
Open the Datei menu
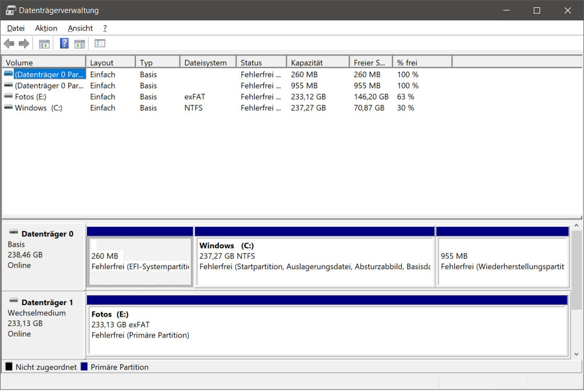tap(16, 28)
